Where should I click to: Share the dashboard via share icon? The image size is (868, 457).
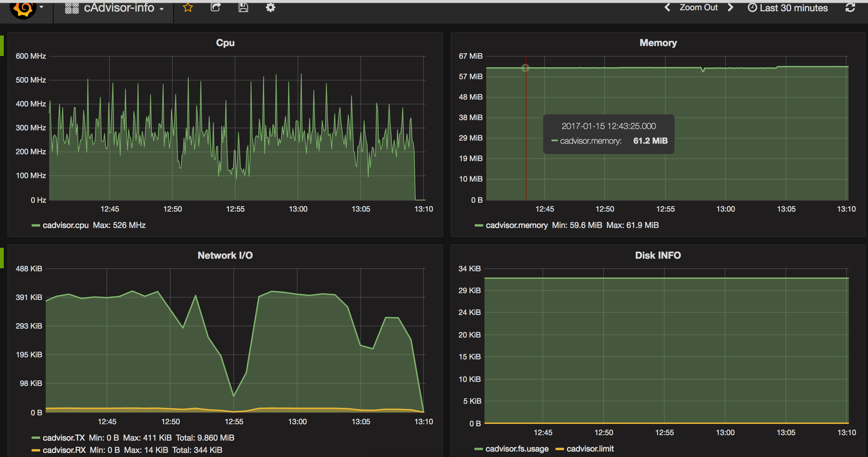(x=216, y=7)
